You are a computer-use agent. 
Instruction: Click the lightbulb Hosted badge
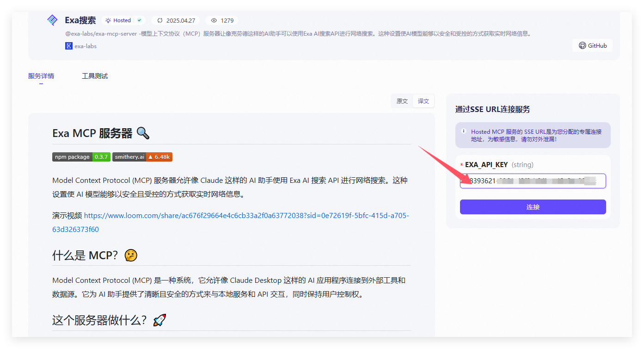pos(118,20)
